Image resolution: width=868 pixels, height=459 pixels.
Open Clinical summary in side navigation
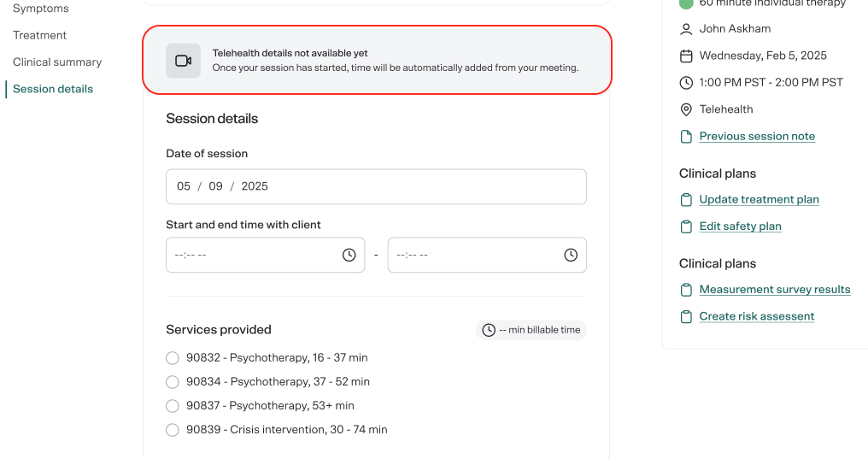pos(57,62)
